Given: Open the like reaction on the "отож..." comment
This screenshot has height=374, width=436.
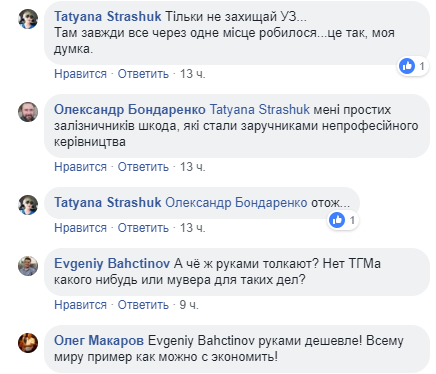Looking at the screenshot, I should click(x=343, y=220).
